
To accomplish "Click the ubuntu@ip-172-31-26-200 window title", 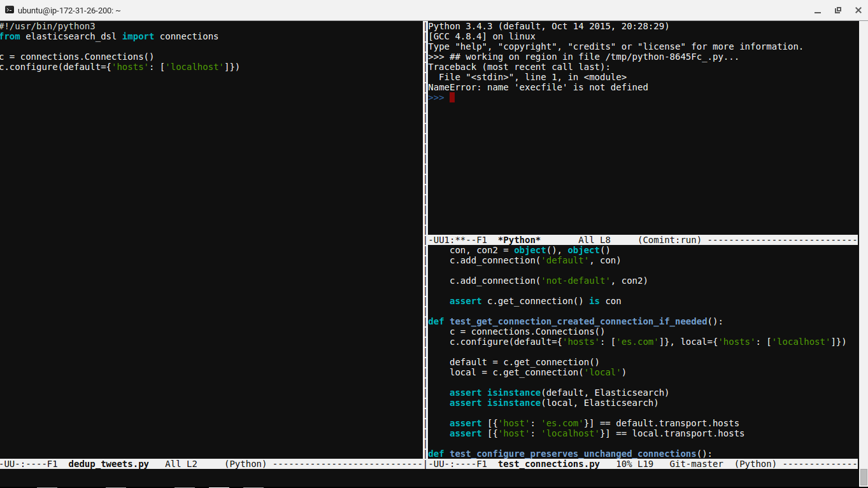I will point(69,10).
